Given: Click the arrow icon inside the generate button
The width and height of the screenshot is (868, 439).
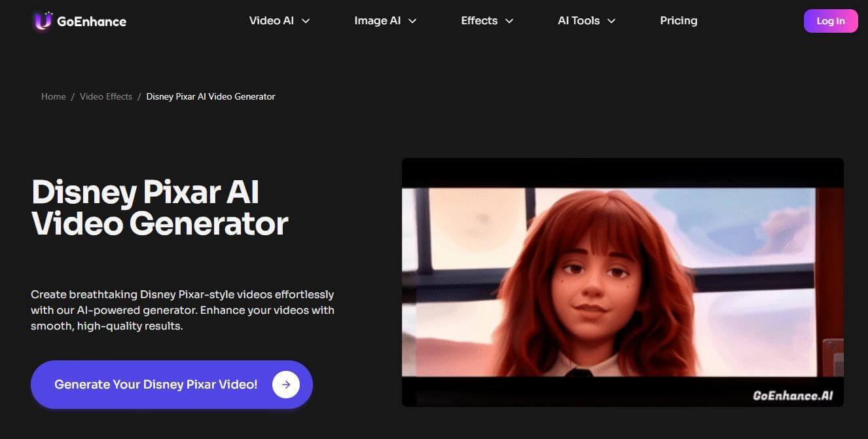Looking at the screenshot, I should 286,385.
